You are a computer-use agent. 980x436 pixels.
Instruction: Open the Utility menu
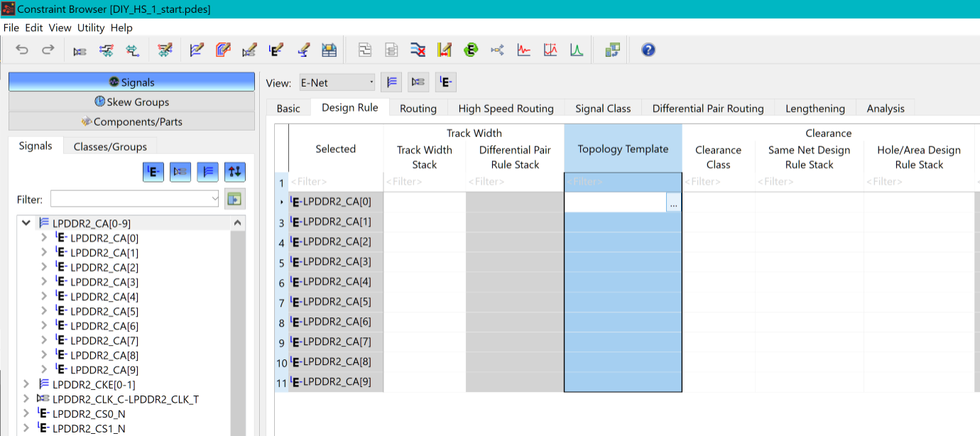point(91,28)
